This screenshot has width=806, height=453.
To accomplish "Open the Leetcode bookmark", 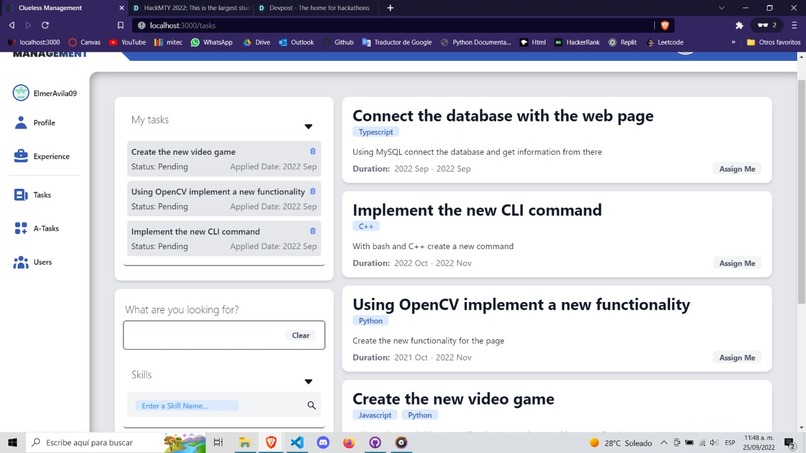I will pos(665,42).
